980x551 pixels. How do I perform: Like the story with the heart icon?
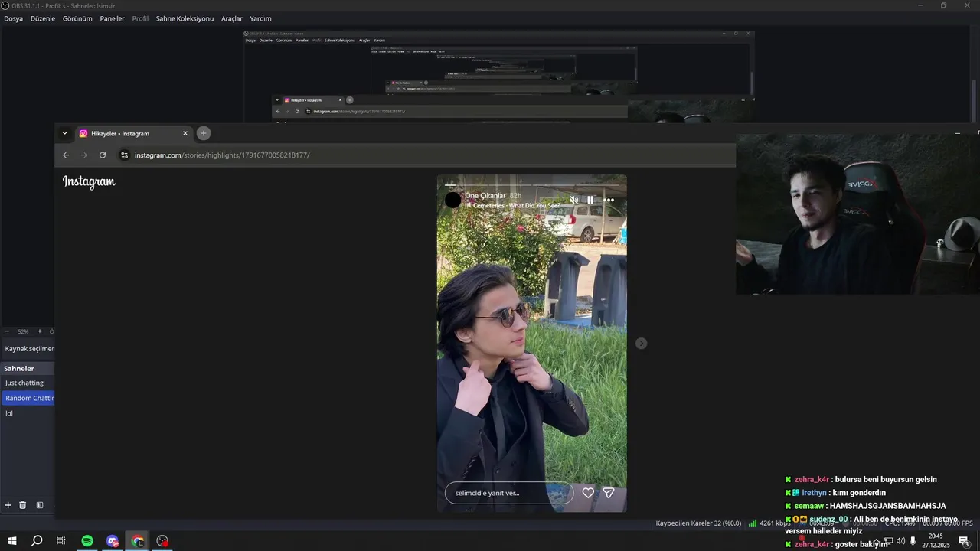coord(588,493)
